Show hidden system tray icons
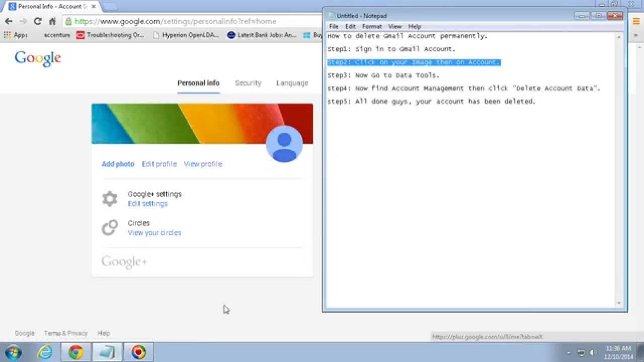The image size is (644, 362). [x=569, y=352]
